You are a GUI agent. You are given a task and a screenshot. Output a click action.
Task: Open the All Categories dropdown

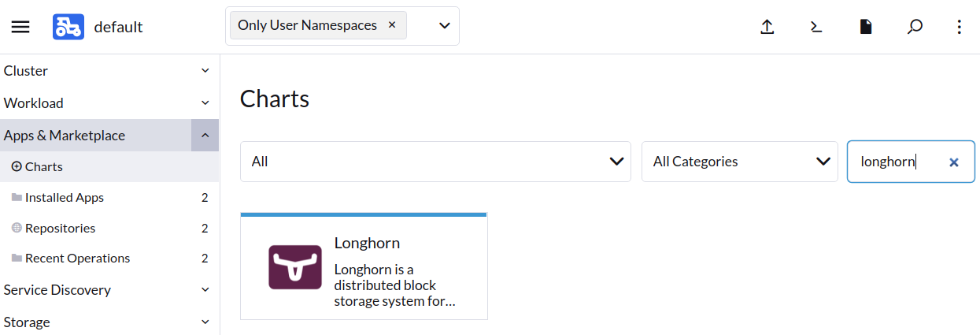(x=739, y=162)
